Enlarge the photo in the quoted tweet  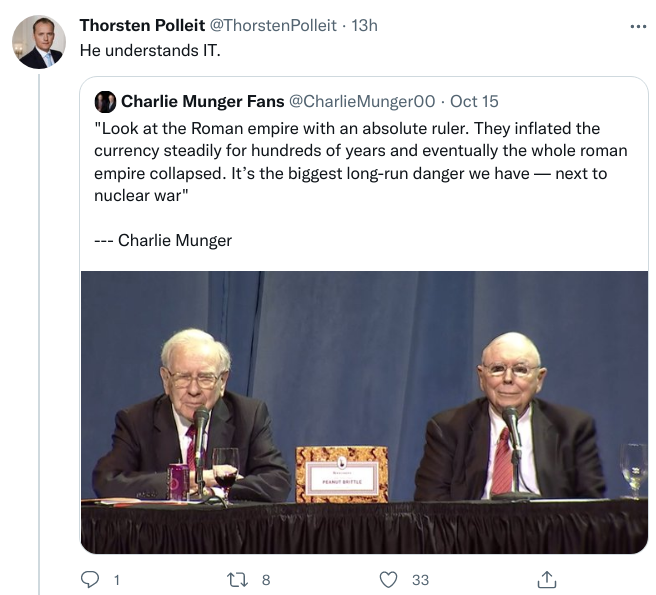pos(364,412)
